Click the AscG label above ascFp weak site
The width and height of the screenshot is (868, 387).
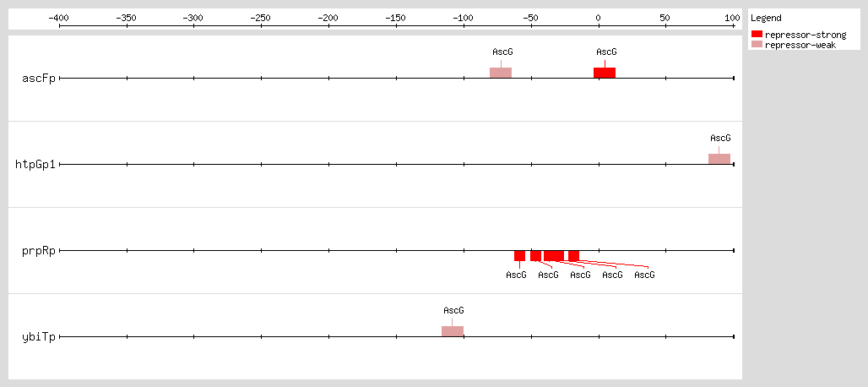502,52
